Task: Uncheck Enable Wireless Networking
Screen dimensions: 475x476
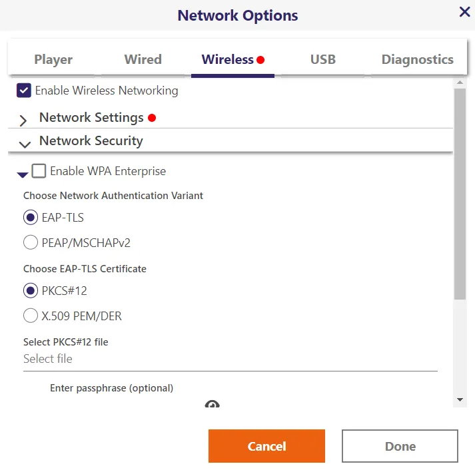Action: 24,91
